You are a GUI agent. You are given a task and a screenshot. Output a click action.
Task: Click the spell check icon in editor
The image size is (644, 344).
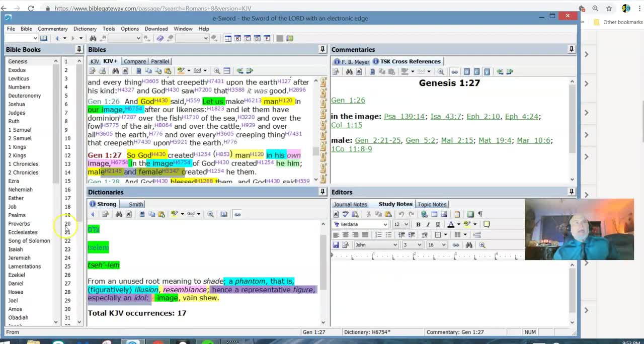tap(346, 214)
